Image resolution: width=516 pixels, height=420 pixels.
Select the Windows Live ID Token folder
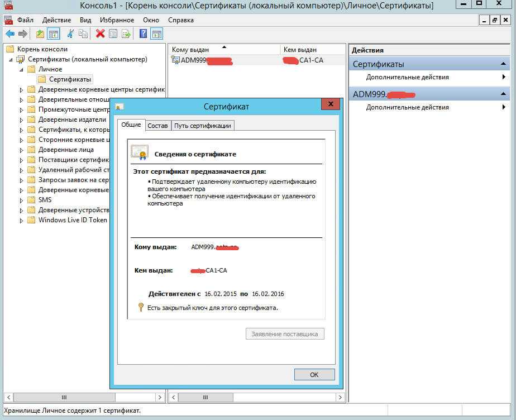[x=72, y=220]
